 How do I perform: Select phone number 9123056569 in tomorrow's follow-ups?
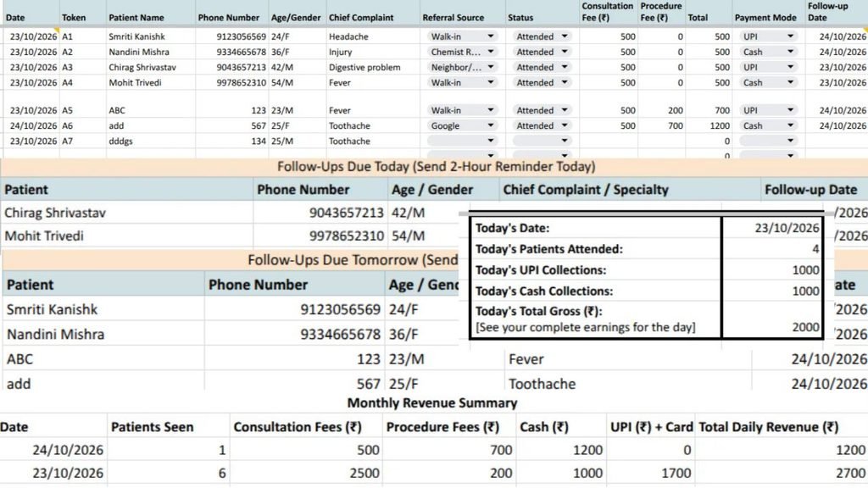[341, 310]
